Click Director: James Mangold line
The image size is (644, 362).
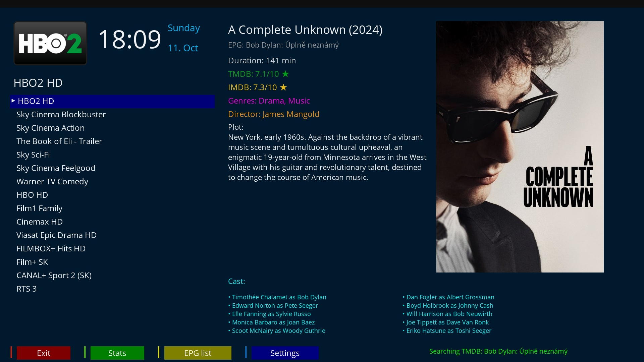274,114
